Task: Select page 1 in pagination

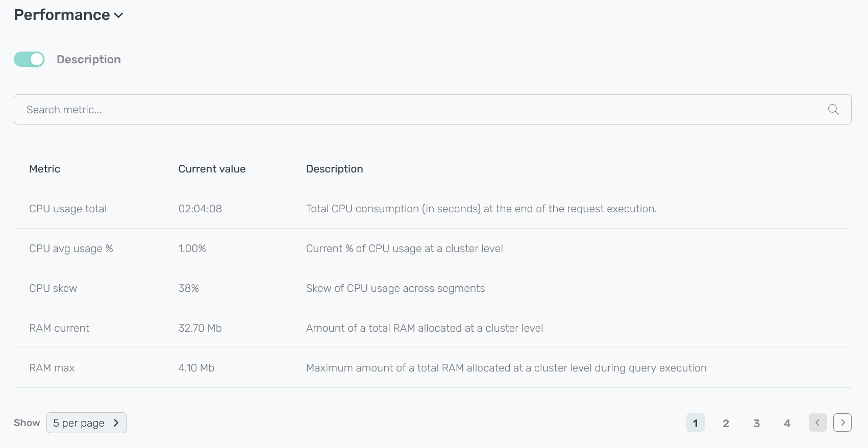Action: coord(695,423)
